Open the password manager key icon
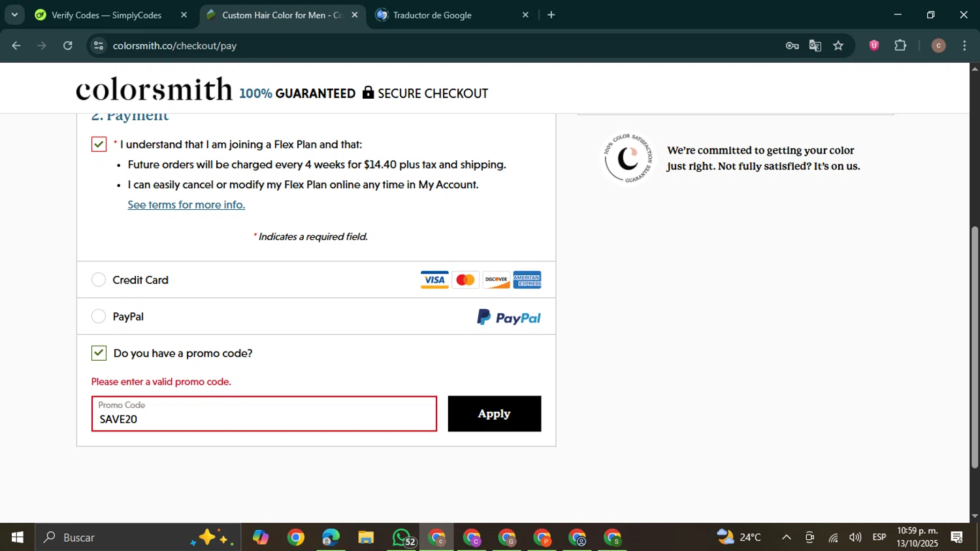Screen dimensions: 980x551 pyautogui.click(x=792, y=46)
